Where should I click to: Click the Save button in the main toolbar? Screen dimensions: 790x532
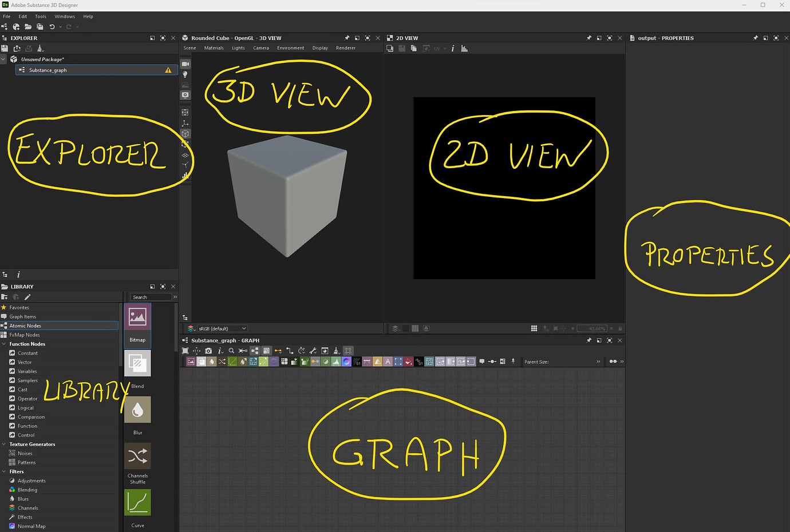(x=39, y=26)
